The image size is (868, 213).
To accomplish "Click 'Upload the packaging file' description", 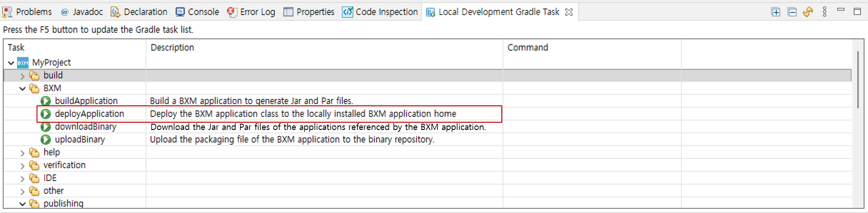I will (292, 140).
